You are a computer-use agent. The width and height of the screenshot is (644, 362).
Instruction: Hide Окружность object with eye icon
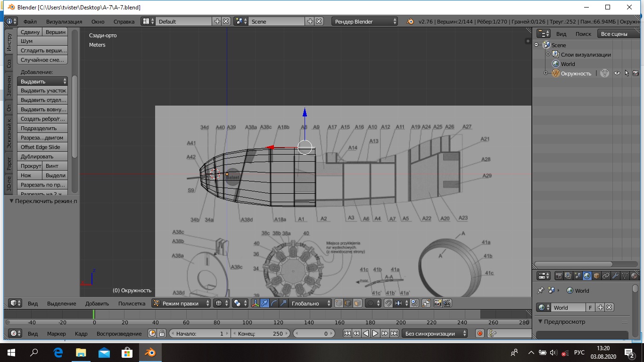click(617, 73)
